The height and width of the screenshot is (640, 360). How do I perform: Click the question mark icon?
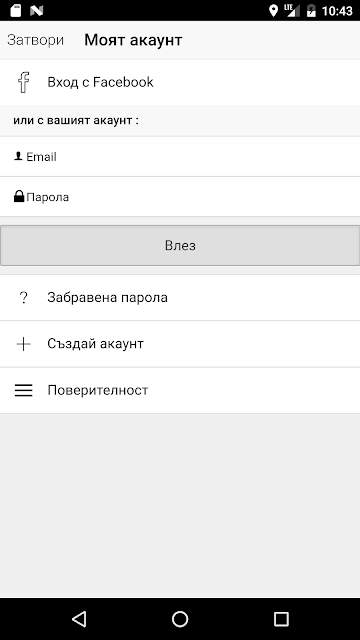tap(24, 298)
